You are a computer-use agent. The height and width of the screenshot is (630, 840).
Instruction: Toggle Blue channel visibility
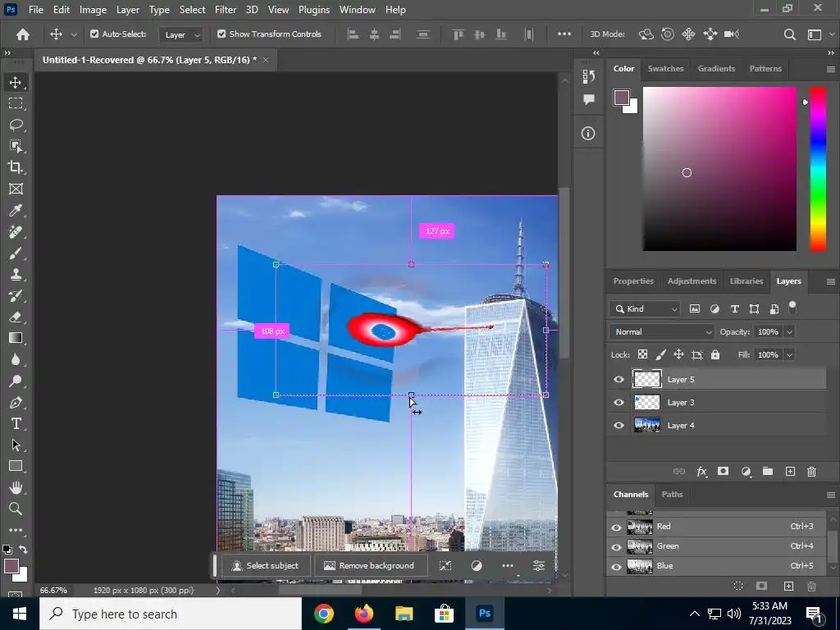616,567
